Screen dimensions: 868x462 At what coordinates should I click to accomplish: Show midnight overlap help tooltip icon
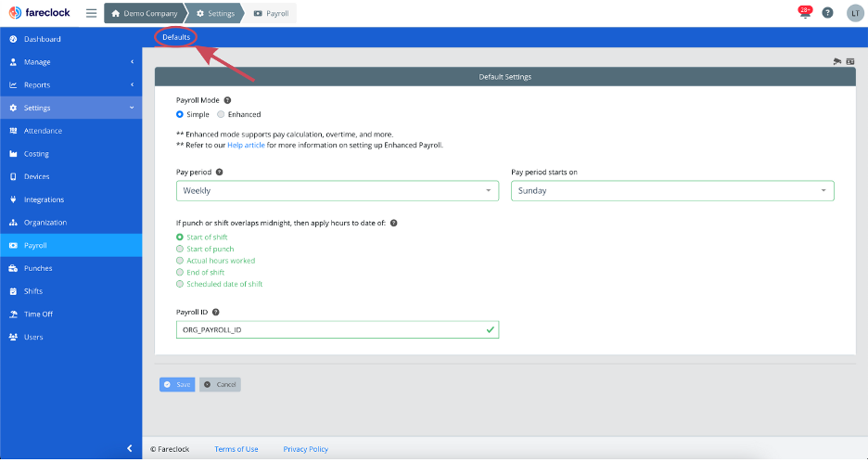pos(393,224)
